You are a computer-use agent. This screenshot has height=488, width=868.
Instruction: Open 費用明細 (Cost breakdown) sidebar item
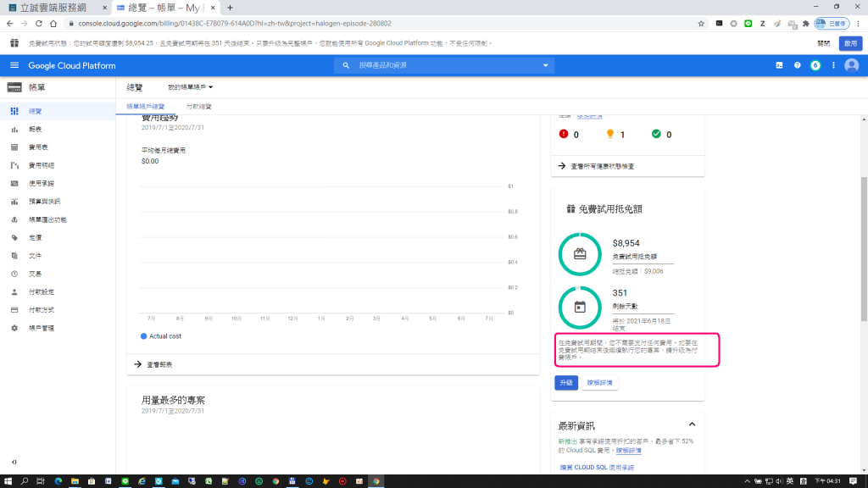[58, 165]
